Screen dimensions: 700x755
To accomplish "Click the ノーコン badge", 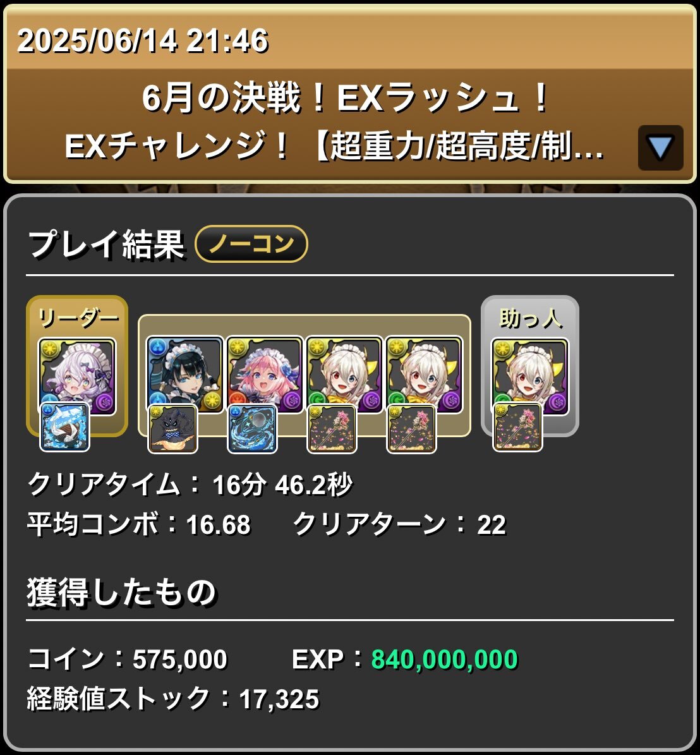I will point(251,244).
